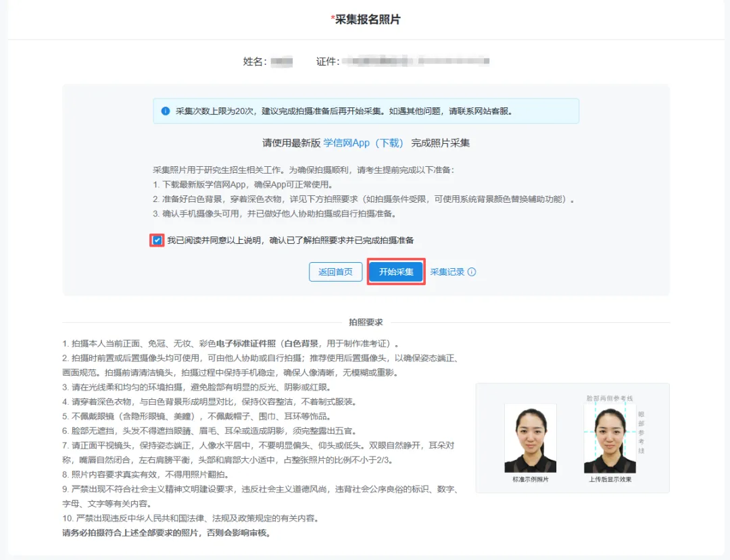The width and height of the screenshot is (730, 560).
Task: Click the 返回首页 button
Action: click(x=336, y=272)
